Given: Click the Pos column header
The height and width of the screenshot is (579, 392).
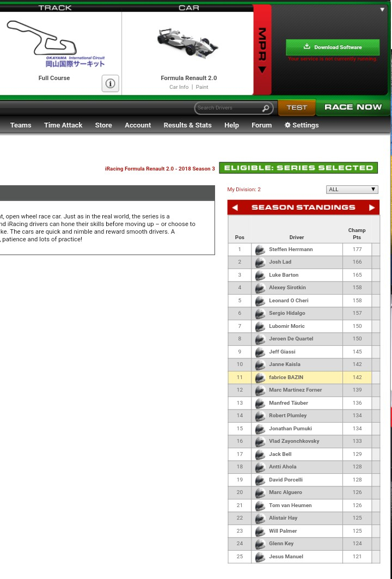Looking at the screenshot, I should (240, 237).
